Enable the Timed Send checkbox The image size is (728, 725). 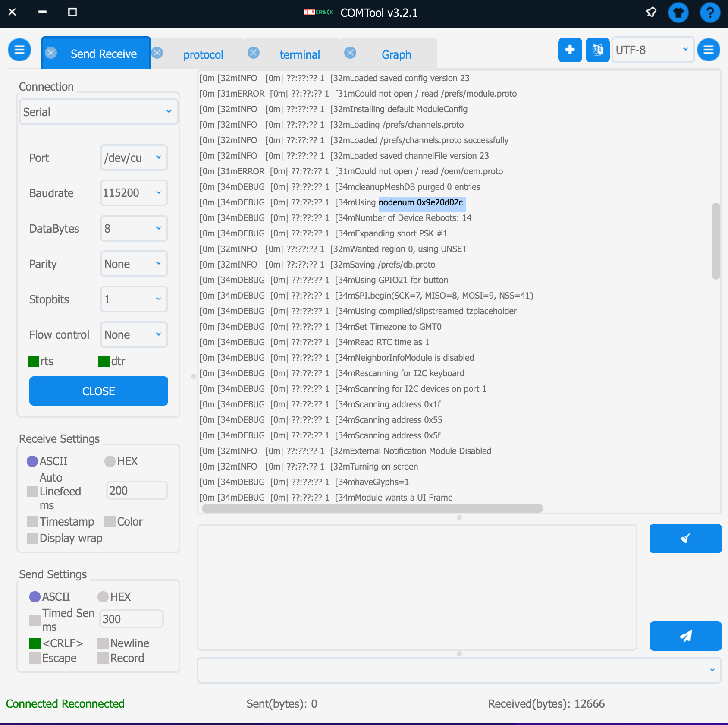35,620
